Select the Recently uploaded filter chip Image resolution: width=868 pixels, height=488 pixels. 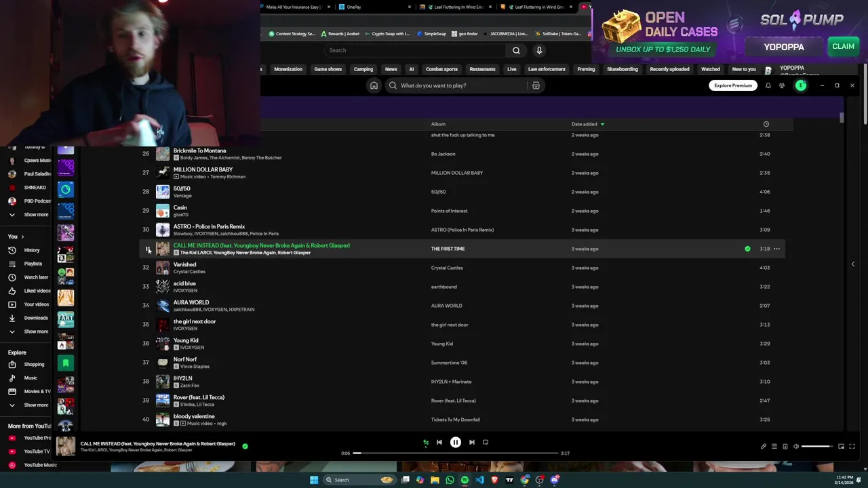point(669,69)
